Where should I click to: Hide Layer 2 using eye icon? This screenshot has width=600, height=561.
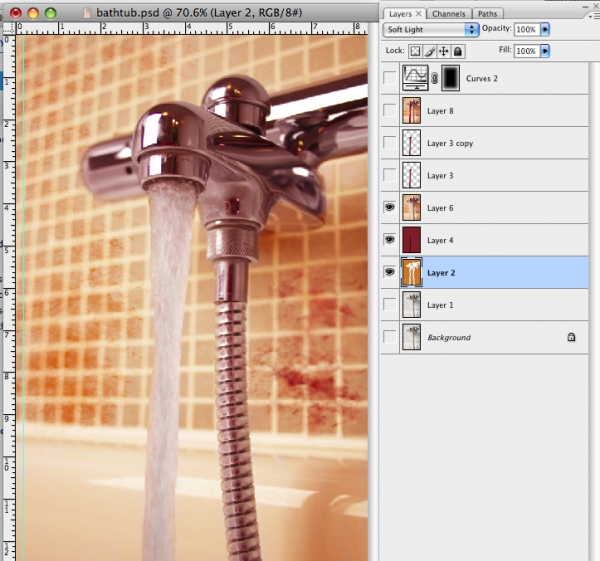pyautogui.click(x=390, y=272)
